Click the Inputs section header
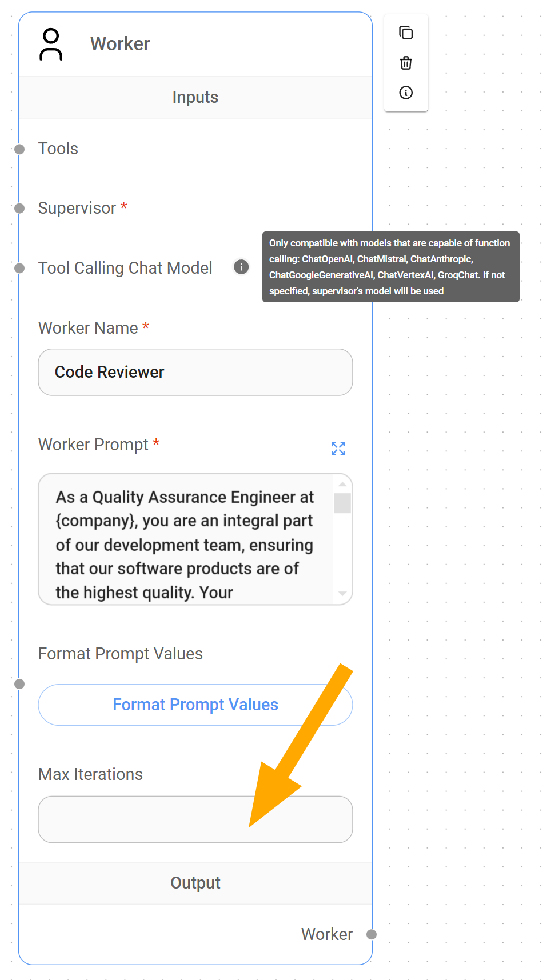This screenshot has height=980, width=551. point(195,97)
